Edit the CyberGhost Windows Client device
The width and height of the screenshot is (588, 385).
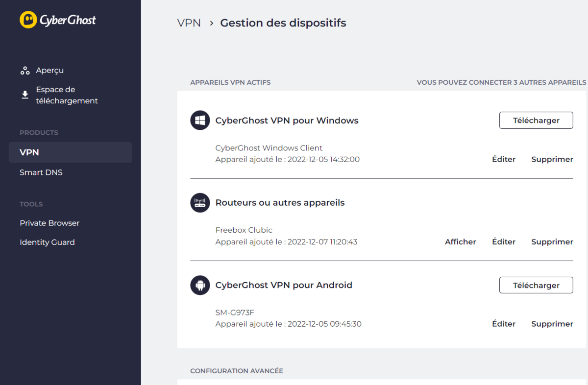pyautogui.click(x=504, y=159)
